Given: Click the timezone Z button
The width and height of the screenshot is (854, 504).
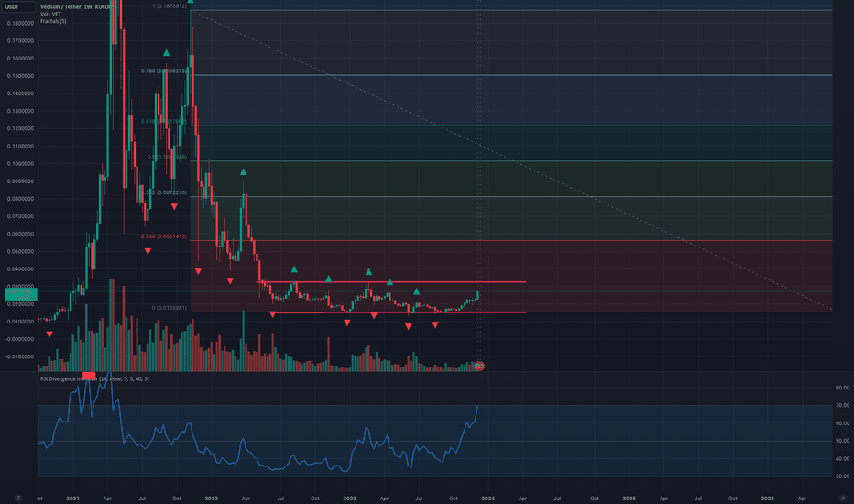Looking at the screenshot, I should click(x=18, y=498).
